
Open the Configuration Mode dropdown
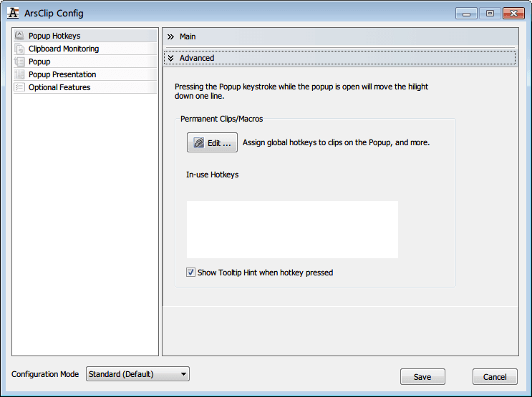[x=137, y=374]
